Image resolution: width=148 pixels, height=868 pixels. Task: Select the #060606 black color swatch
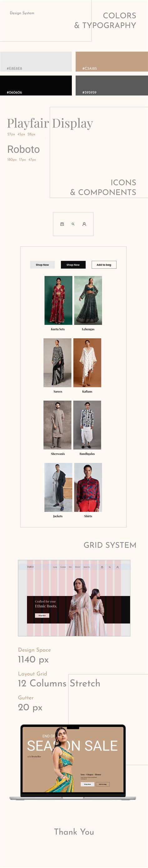tap(36, 85)
